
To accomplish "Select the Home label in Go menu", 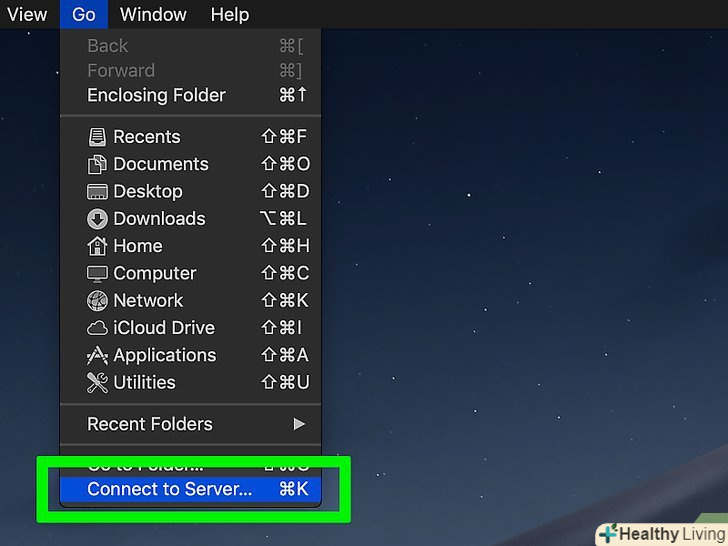I will (x=138, y=246).
